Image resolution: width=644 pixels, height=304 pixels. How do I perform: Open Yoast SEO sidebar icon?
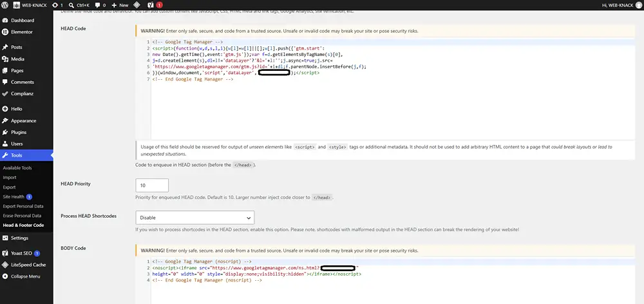(x=5, y=253)
